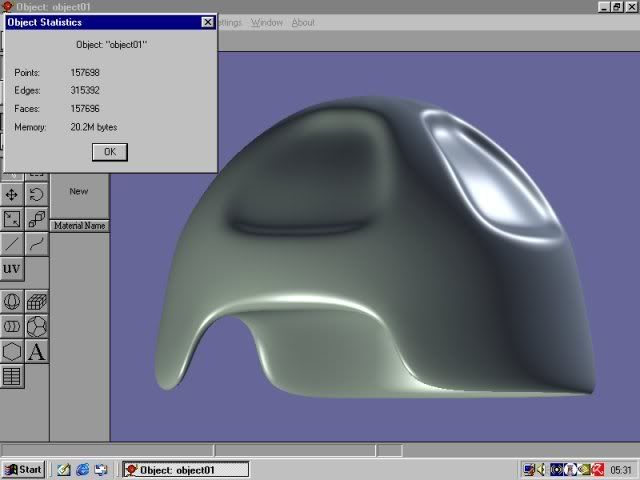
Task: Select the Text tool labeled A
Action: tap(37, 351)
